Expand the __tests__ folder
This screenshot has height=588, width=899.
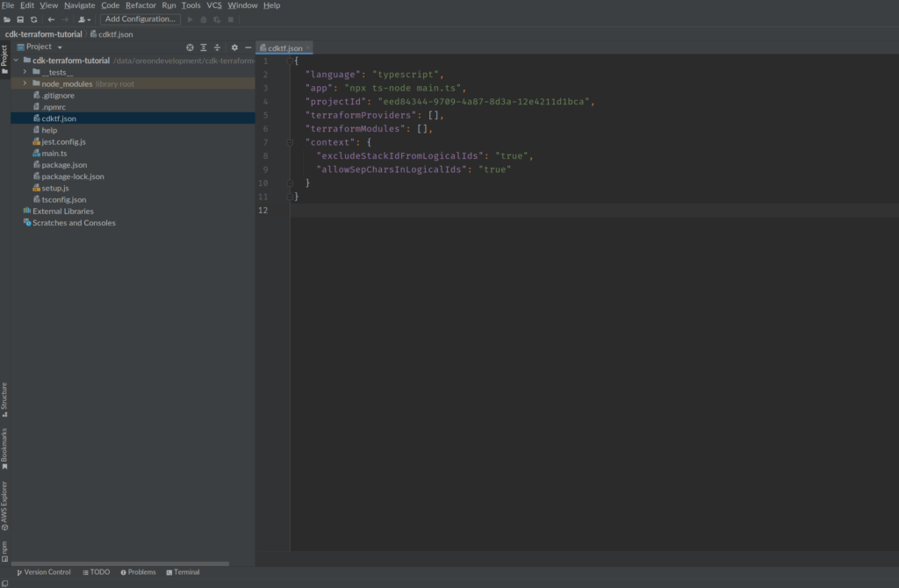pyautogui.click(x=25, y=72)
